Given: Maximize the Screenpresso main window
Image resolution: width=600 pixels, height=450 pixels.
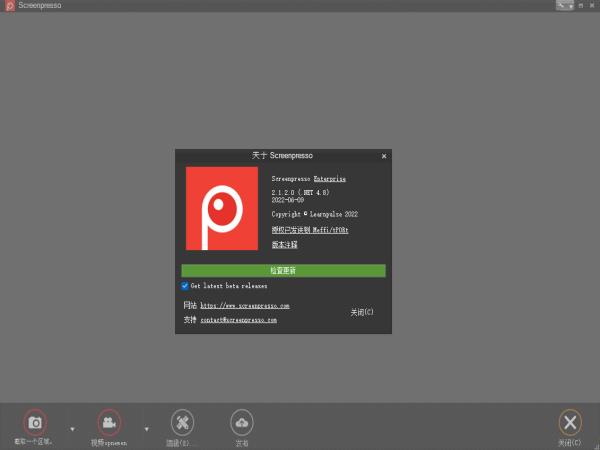Looking at the screenshot, I should coord(581,6).
